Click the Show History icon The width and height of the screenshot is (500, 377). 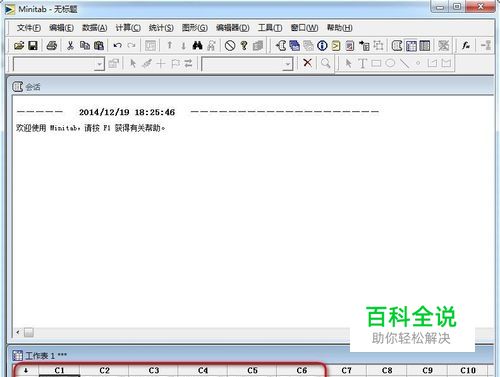[x=336, y=46]
